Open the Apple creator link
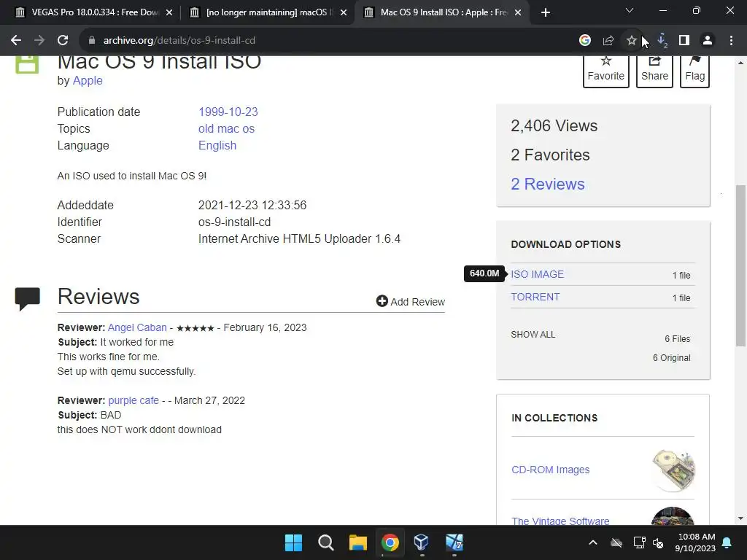 88,80
